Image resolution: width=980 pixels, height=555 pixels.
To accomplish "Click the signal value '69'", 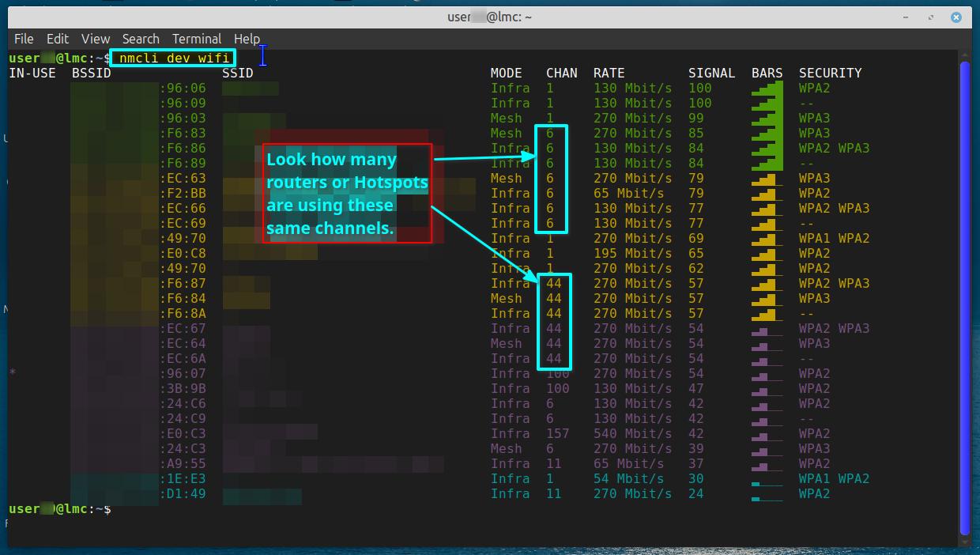I will (x=696, y=238).
